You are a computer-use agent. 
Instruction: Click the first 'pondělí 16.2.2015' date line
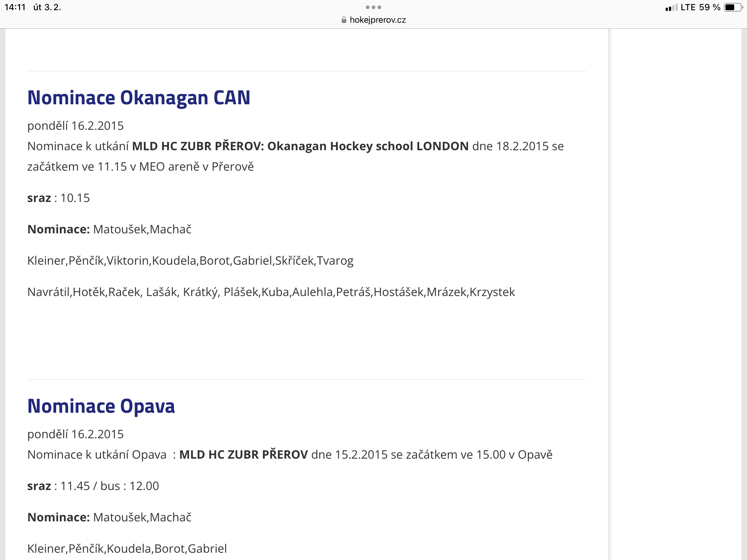tap(76, 126)
